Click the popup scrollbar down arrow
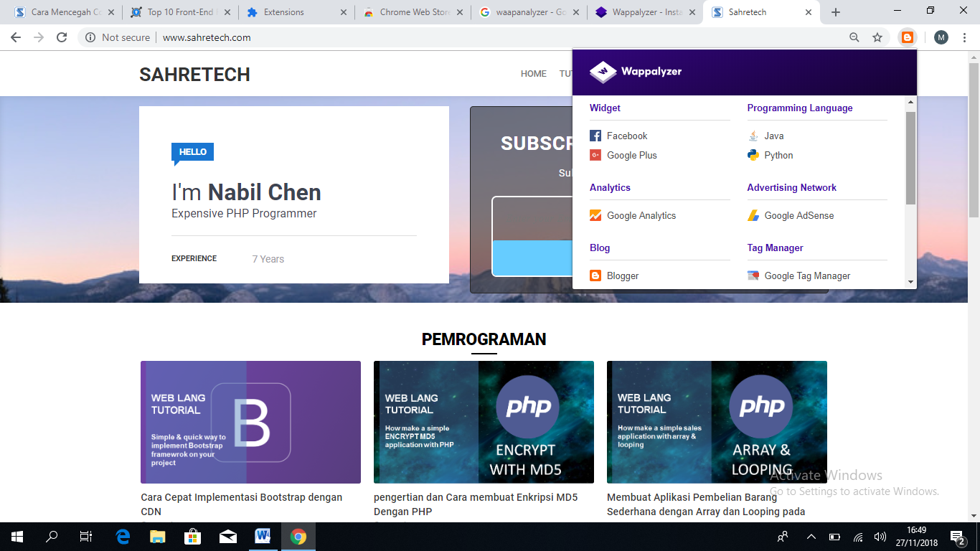The height and width of the screenshot is (551, 980). [x=911, y=283]
